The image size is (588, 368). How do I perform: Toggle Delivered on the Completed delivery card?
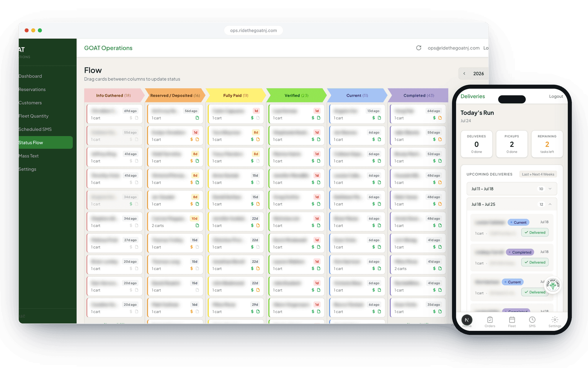[x=535, y=263]
